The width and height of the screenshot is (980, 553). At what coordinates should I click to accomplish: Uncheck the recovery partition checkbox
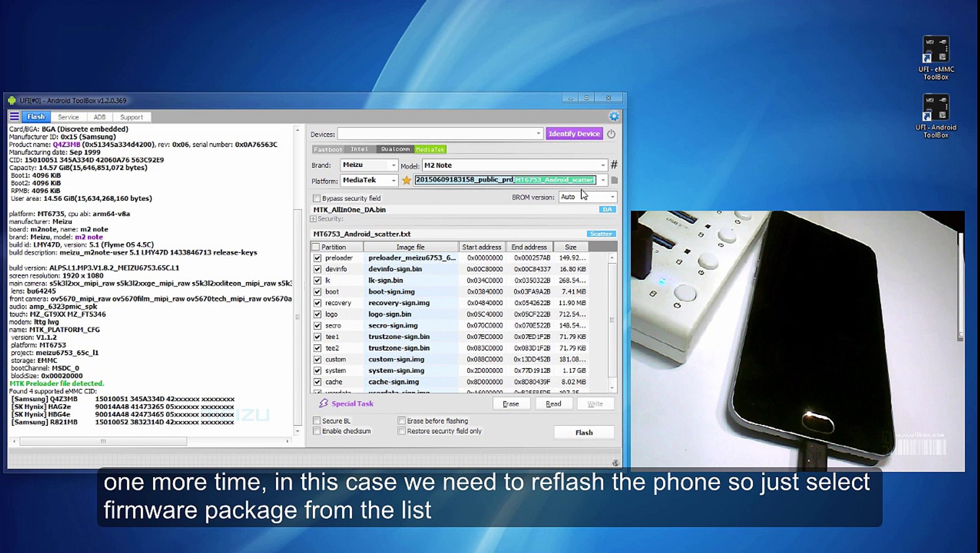click(x=317, y=303)
